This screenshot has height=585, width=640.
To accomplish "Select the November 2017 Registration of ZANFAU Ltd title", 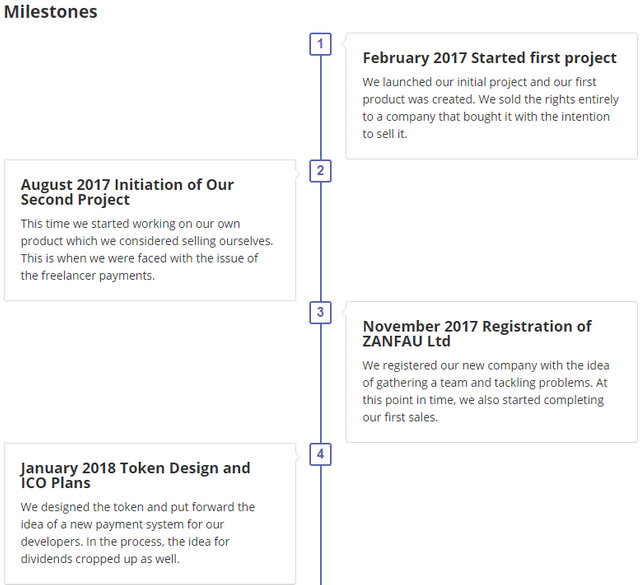I will coord(477,334).
